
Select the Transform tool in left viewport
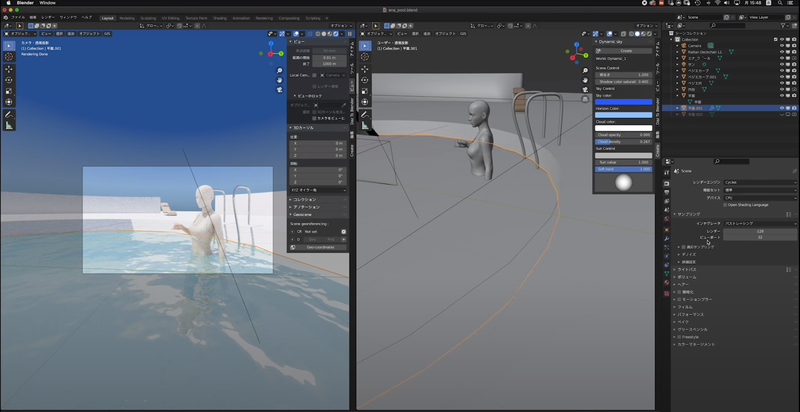click(x=9, y=102)
